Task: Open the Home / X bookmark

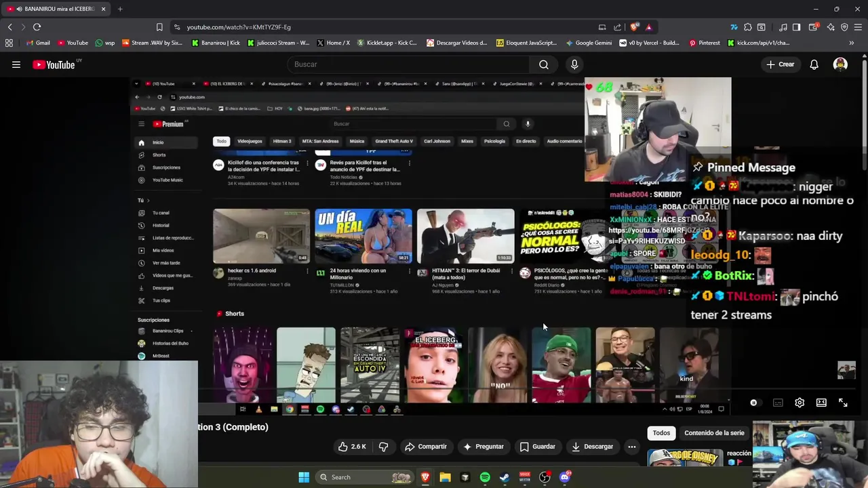Action: [x=333, y=43]
